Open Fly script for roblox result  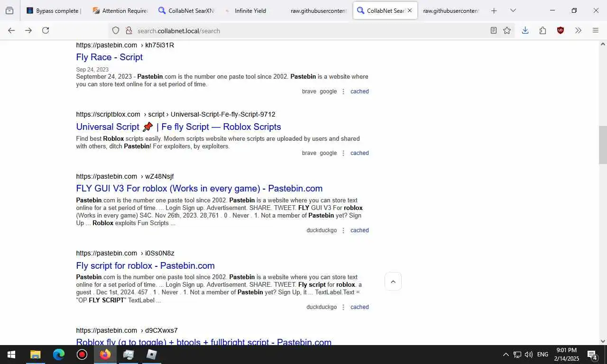tap(145, 265)
